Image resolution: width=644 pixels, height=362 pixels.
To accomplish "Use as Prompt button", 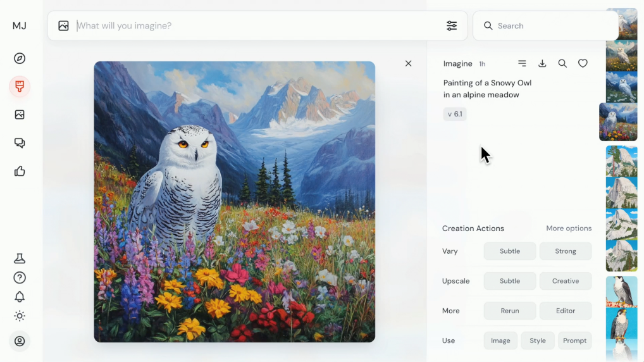I will (574, 340).
